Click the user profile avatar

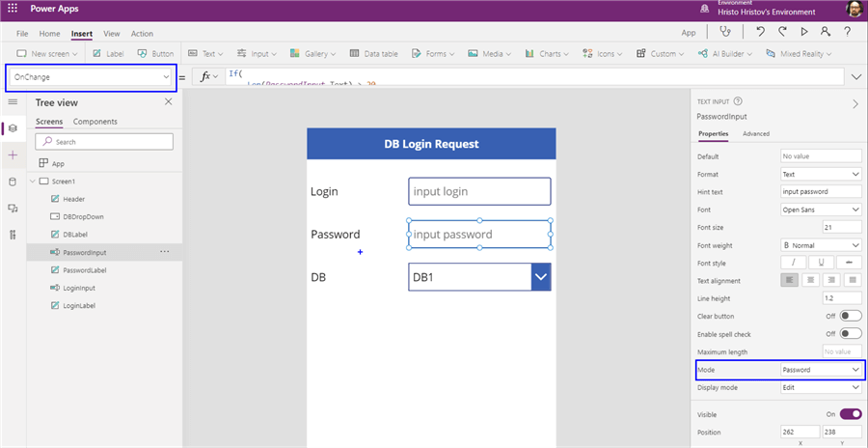tap(854, 9)
